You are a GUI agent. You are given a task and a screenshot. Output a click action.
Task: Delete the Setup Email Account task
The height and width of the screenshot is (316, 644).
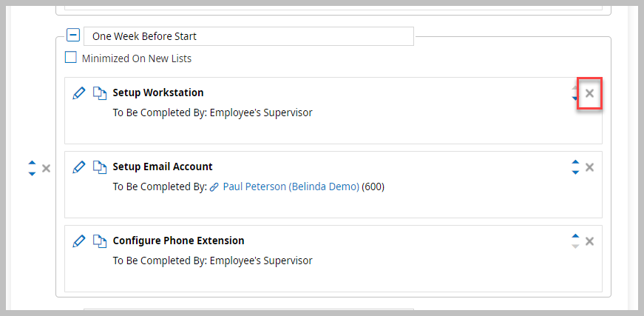tap(589, 167)
